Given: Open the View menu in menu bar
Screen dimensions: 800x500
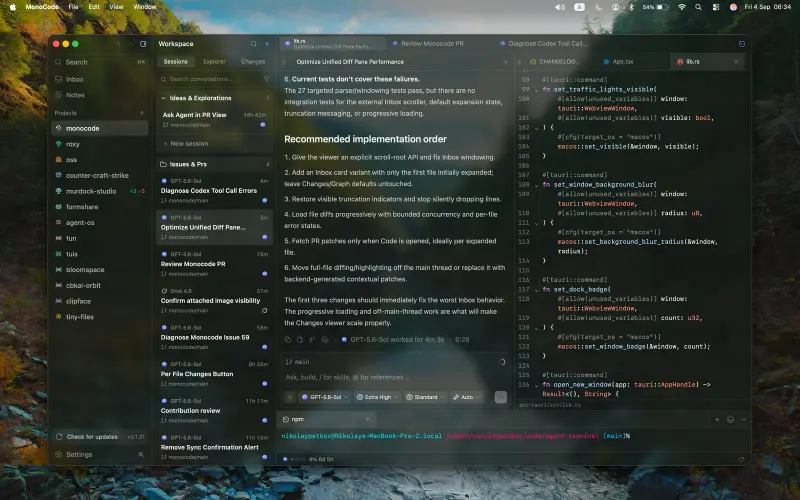Looking at the screenshot, I should click(116, 7).
